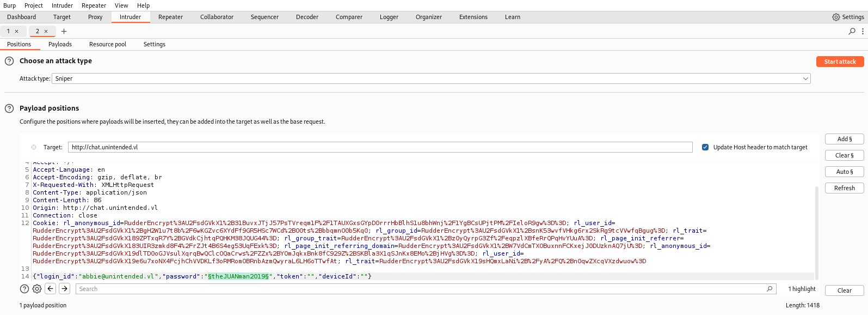Image resolution: width=868 pixels, height=315 pixels.
Task: Close Intruder tab 1
Action: (17, 32)
